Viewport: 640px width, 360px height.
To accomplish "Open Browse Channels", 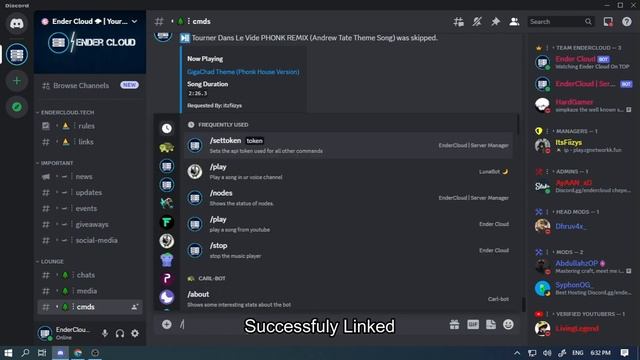I will [x=90, y=85].
